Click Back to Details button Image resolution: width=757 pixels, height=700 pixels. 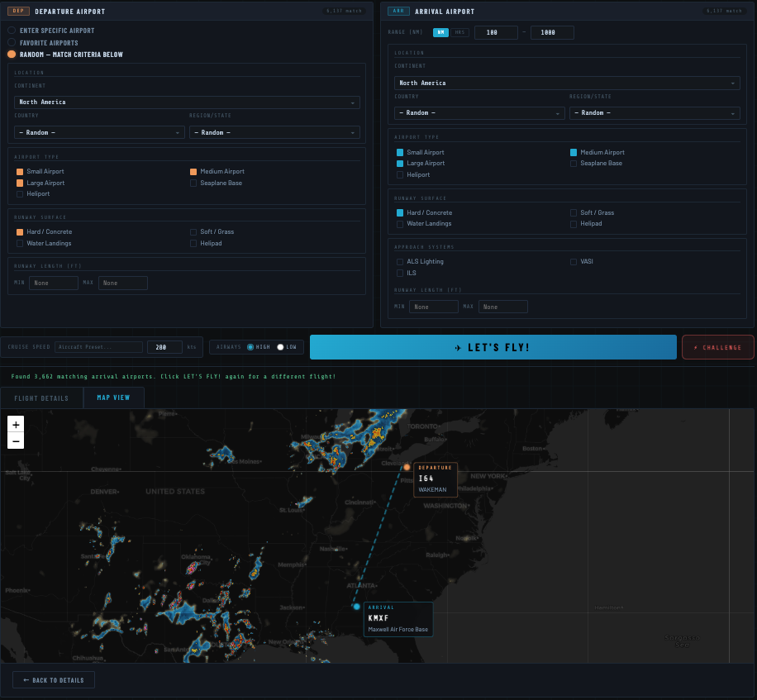[54, 679]
